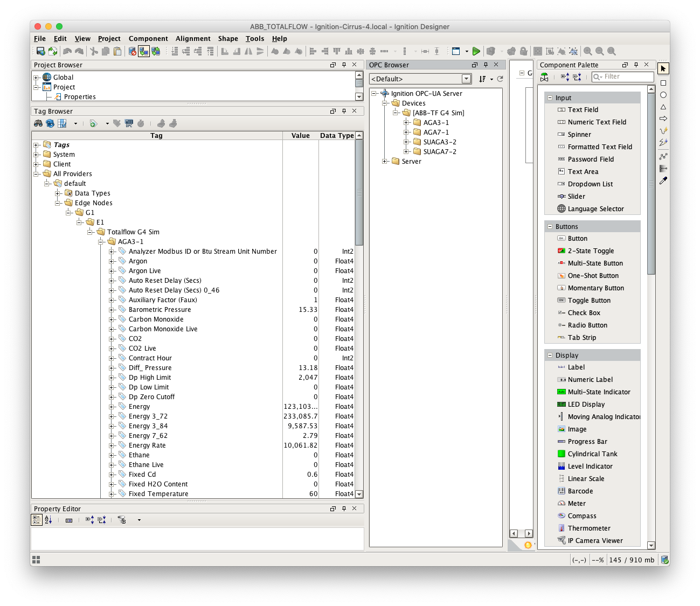Image resolution: width=700 pixels, height=606 pixels.
Task: Expand the System folder in Tag Browser
Action: [x=36, y=155]
